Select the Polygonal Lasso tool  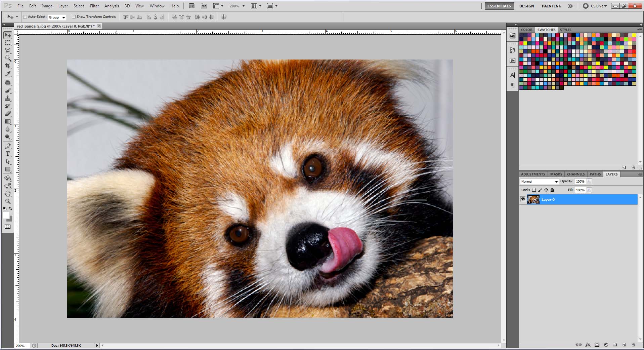[x=8, y=50]
